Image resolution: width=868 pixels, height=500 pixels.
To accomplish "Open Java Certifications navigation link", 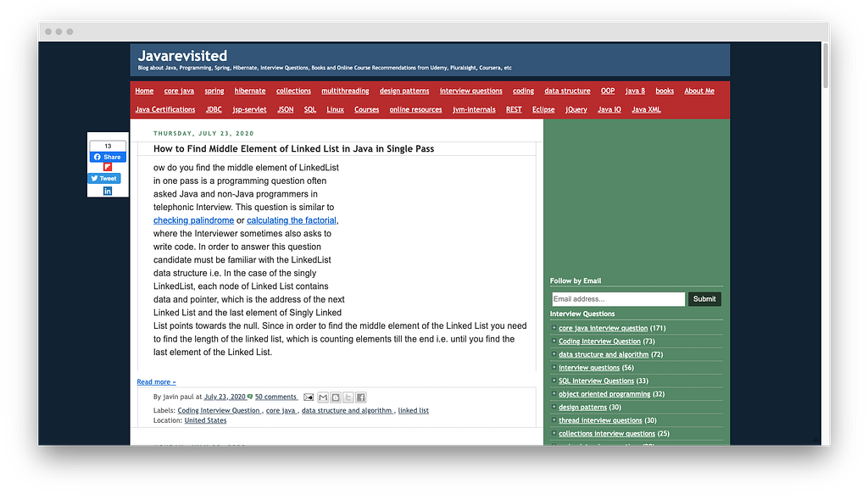I will click(165, 109).
